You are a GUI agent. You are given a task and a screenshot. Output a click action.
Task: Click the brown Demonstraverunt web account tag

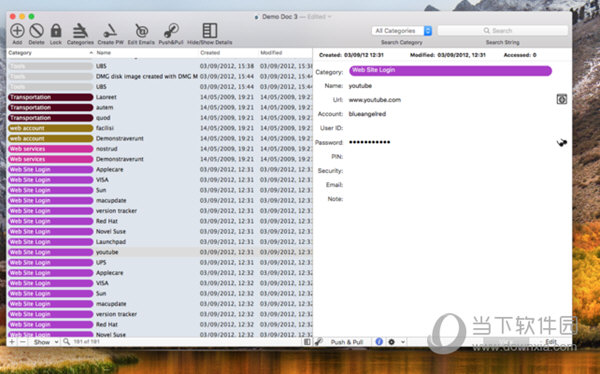(51, 139)
